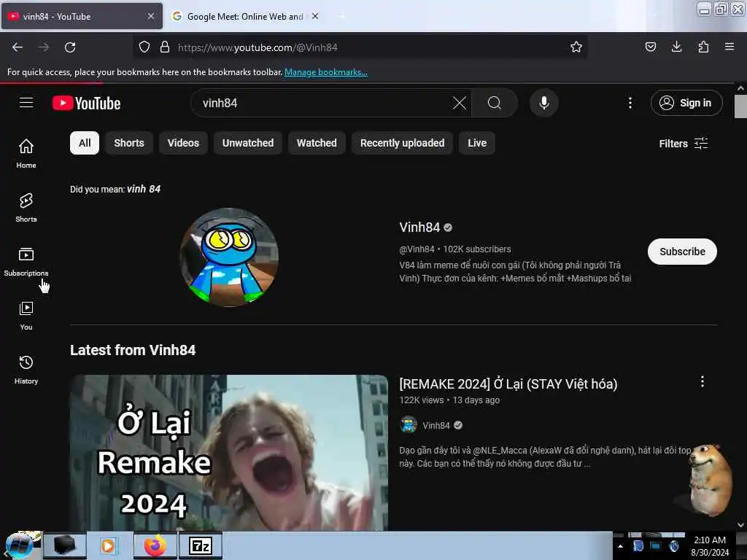The width and height of the screenshot is (747, 560).
Task: Start voice search with microphone icon
Action: (x=544, y=103)
